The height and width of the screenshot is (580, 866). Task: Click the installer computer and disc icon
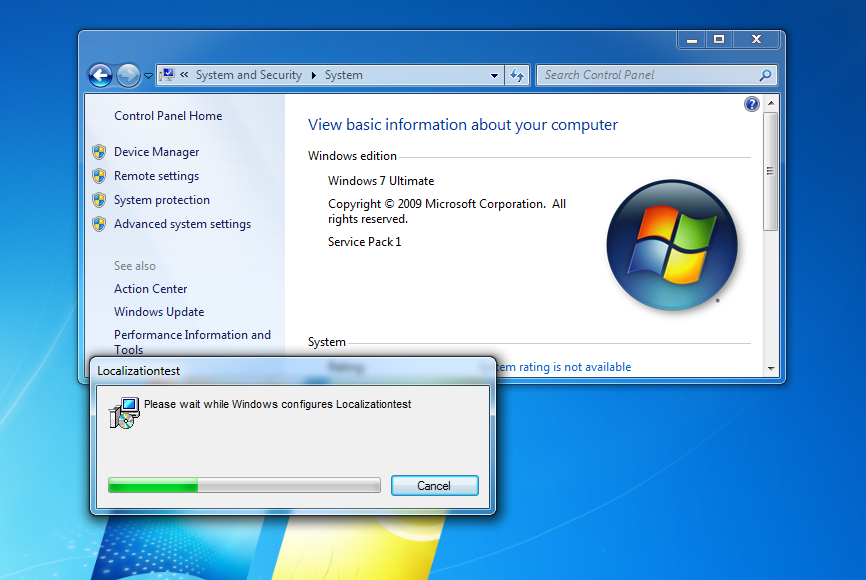coord(124,413)
